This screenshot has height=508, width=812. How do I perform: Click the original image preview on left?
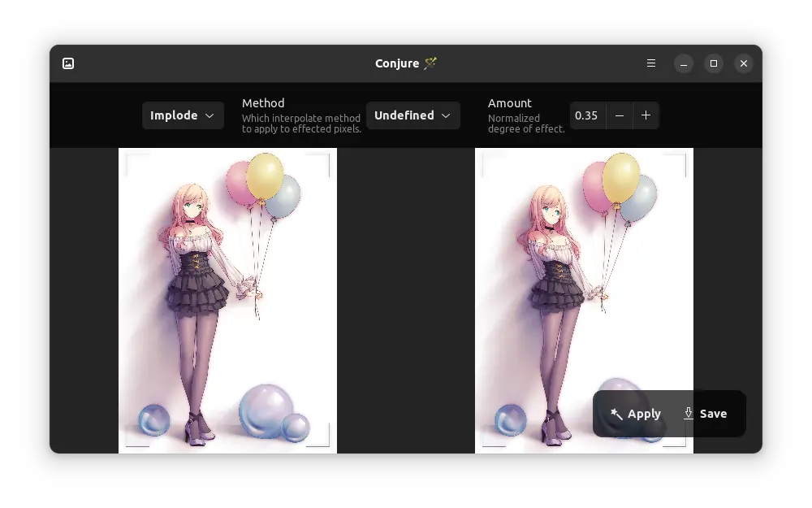pyautogui.click(x=227, y=300)
